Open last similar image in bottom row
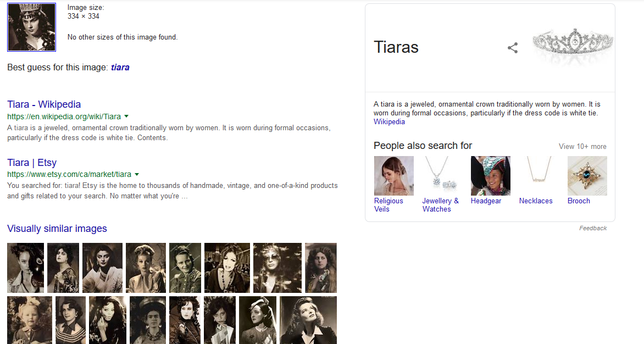Screen dimensions: 644x344 [x=308, y=320]
